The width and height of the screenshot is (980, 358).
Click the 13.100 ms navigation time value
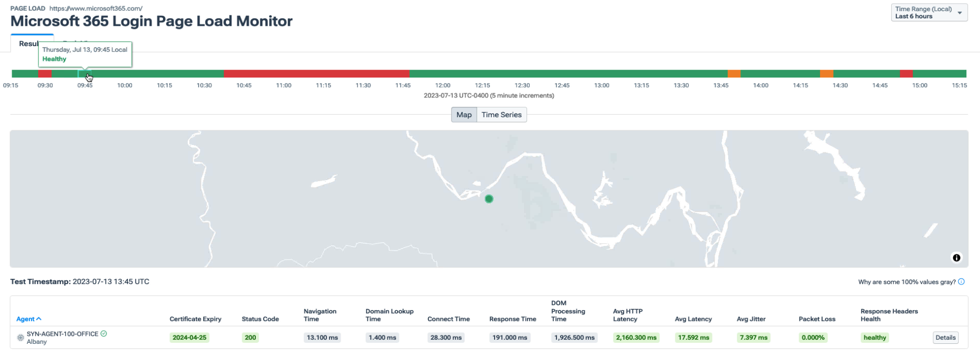click(322, 338)
